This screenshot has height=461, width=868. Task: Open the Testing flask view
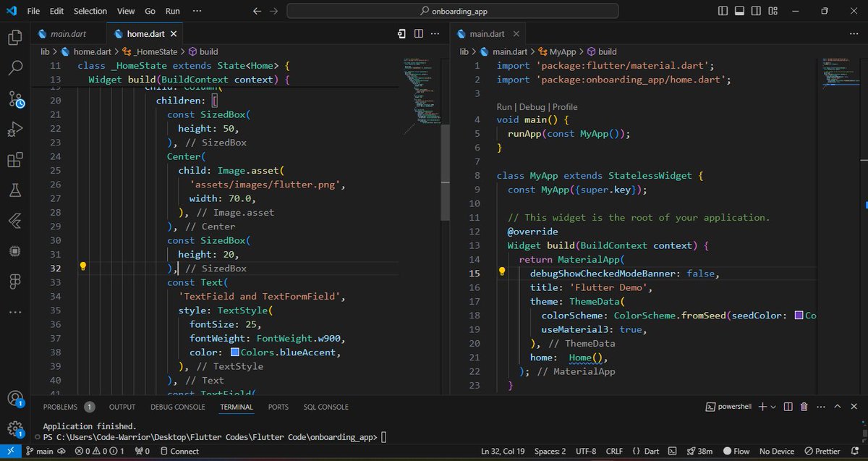click(x=15, y=190)
